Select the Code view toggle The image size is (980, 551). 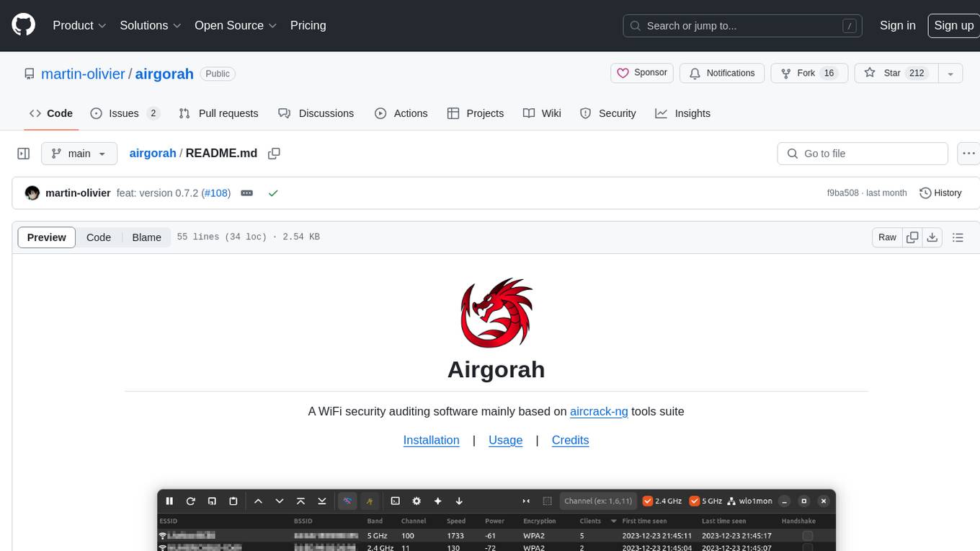click(x=99, y=237)
